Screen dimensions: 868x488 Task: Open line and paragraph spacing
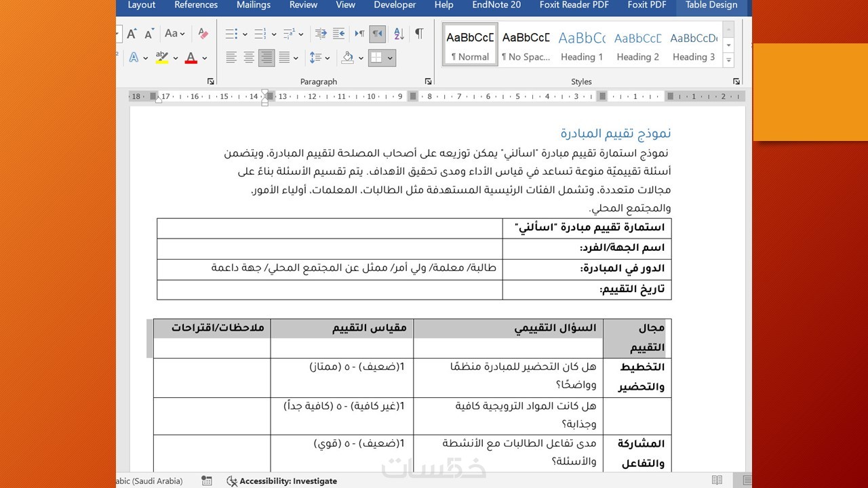pos(316,58)
